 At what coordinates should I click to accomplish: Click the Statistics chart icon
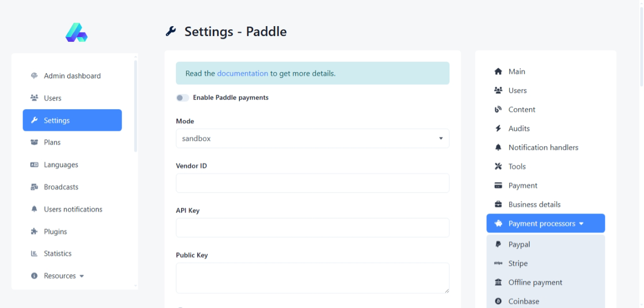(34, 254)
